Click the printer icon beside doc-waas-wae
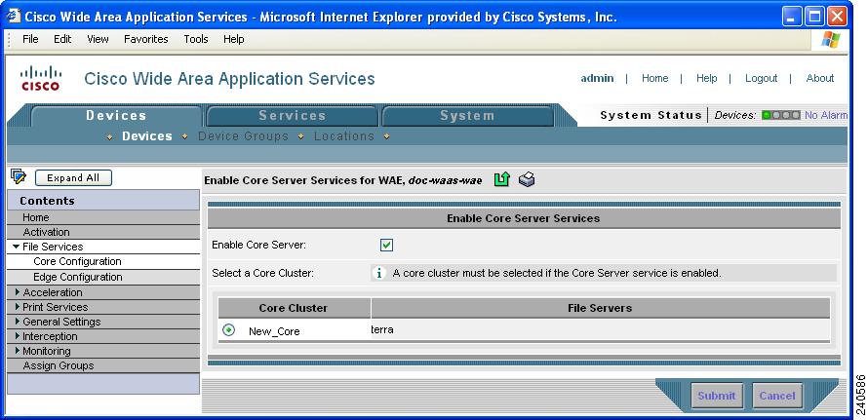This screenshot has width=868, height=420. 527,179
